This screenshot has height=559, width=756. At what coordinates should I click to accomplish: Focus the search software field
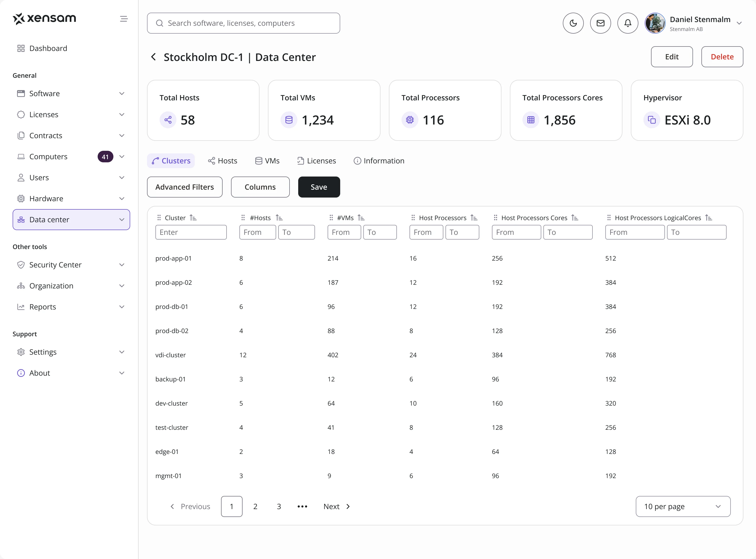[x=243, y=23]
